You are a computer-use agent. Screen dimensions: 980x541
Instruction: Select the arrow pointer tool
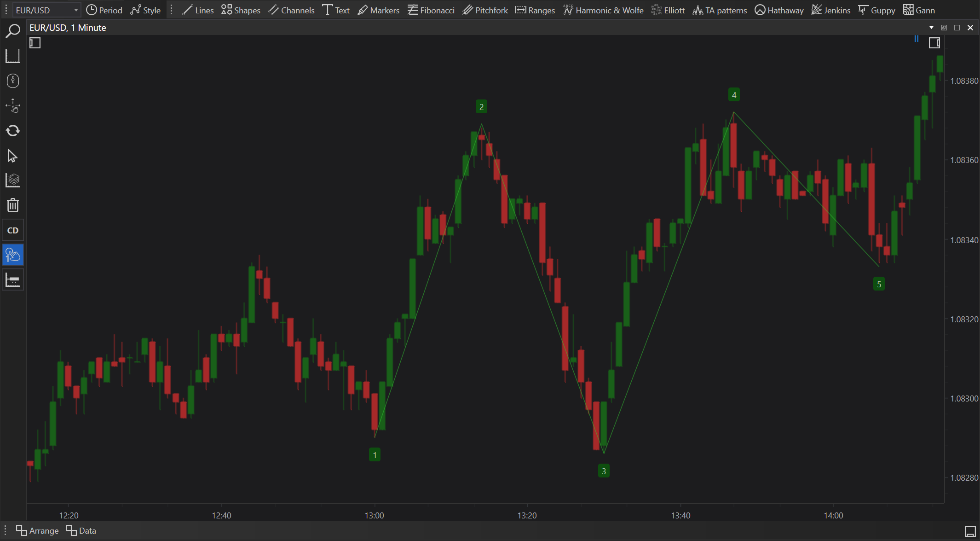(x=12, y=156)
